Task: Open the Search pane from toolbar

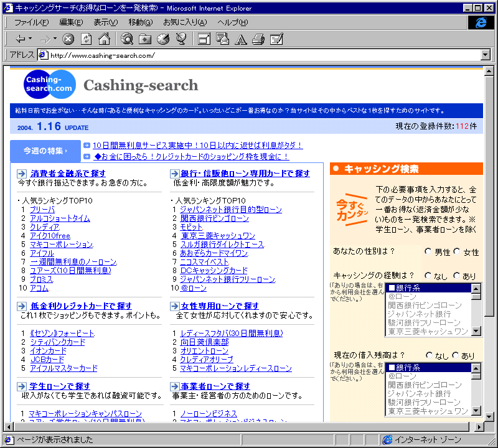Action: point(127,39)
